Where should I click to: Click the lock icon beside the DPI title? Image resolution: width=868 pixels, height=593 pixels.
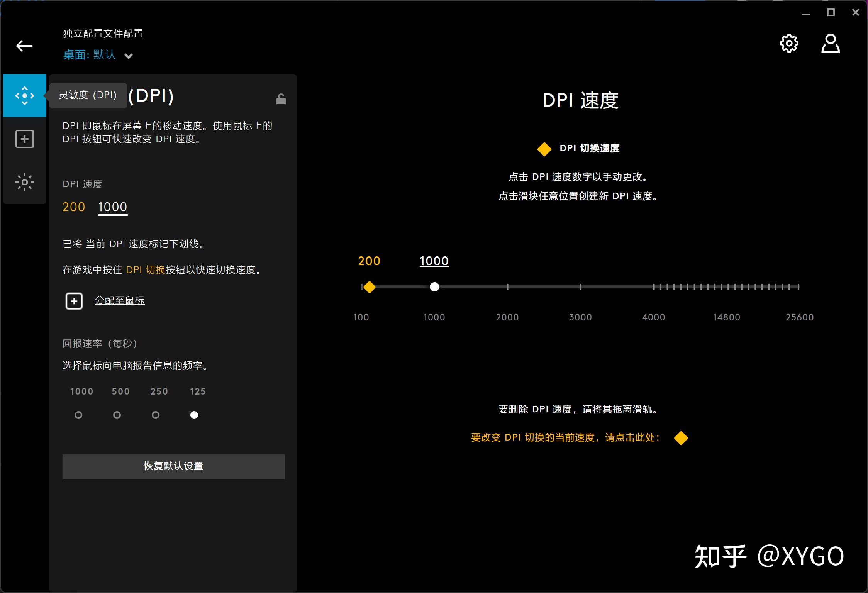tap(281, 99)
